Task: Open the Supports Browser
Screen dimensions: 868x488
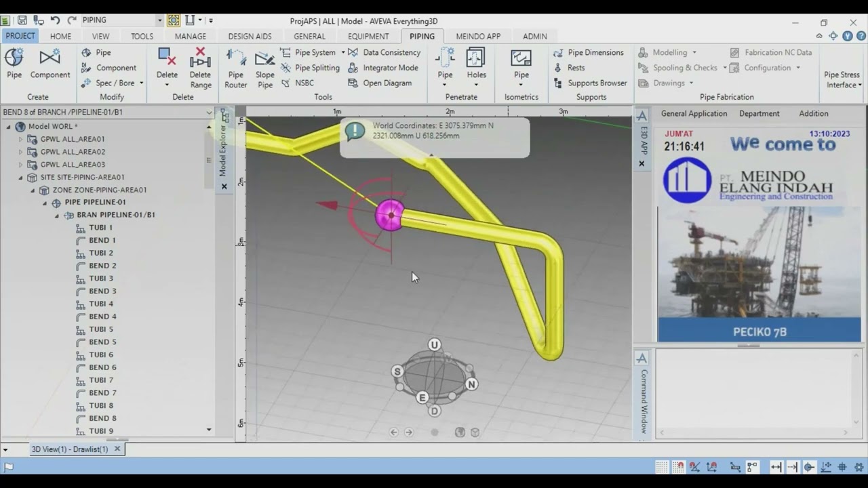Action: click(x=590, y=83)
